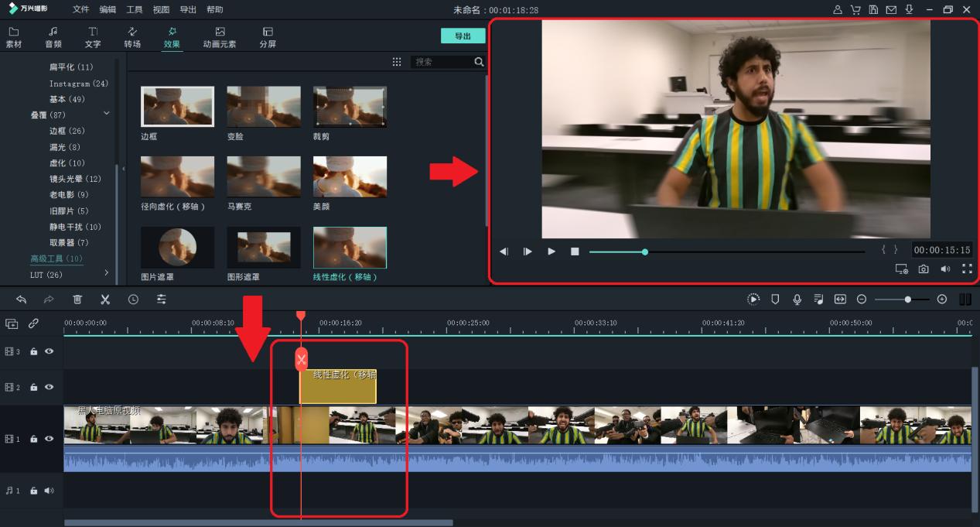Viewport: 980px width, 527px height.
Task: Take a snapshot with the camera icon
Action: pos(924,269)
